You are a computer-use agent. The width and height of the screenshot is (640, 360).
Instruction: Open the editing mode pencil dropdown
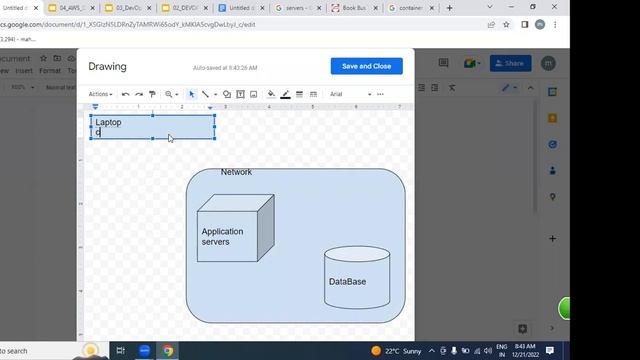pos(509,88)
